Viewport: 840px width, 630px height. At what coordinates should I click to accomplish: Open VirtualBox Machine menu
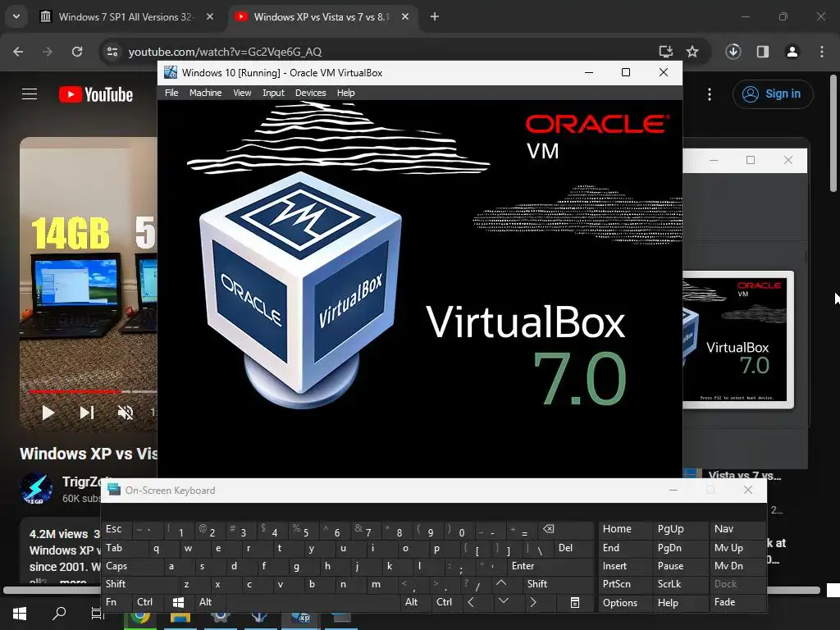[x=205, y=93]
